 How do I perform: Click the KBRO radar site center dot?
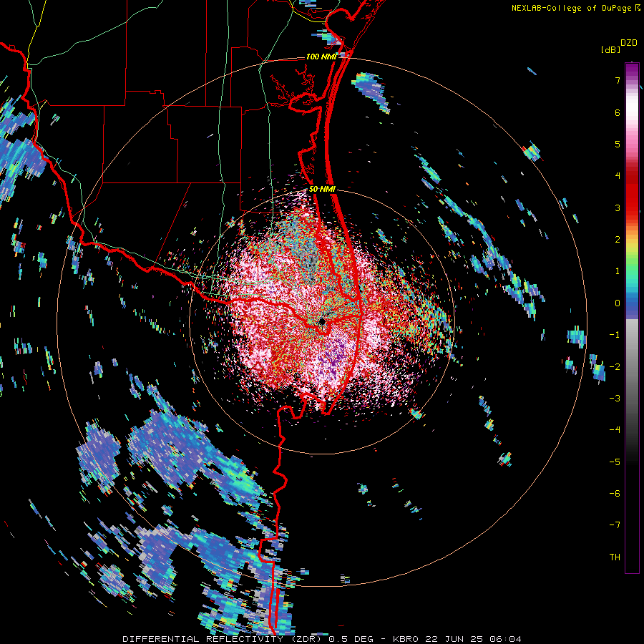click(322, 321)
